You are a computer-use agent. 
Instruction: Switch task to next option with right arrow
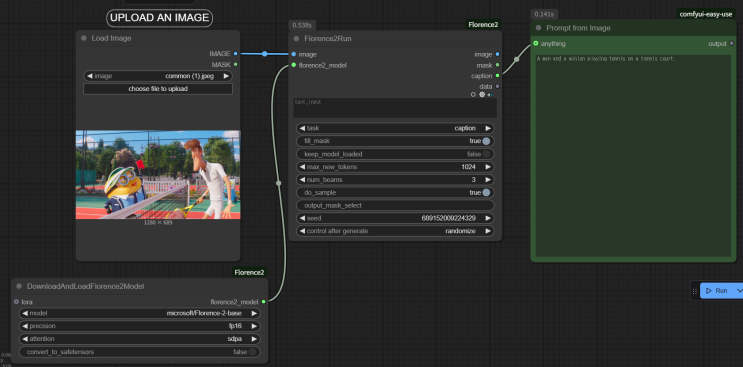(x=488, y=128)
